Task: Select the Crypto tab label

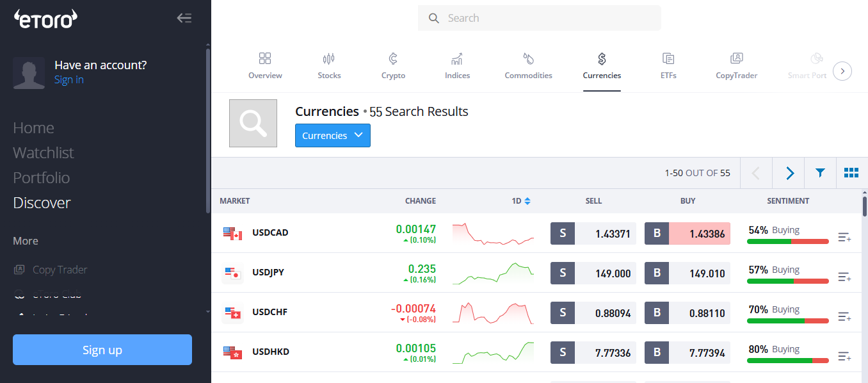Action: click(x=393, y=76)
